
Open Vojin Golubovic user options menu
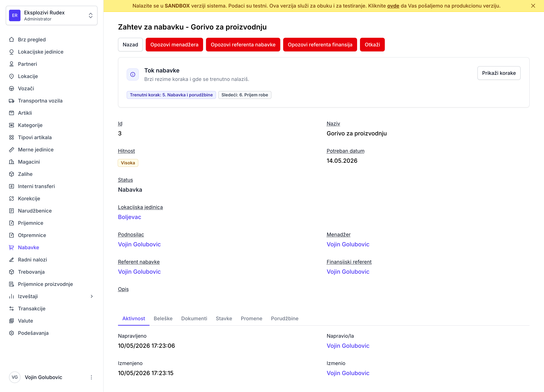[91, 377]
